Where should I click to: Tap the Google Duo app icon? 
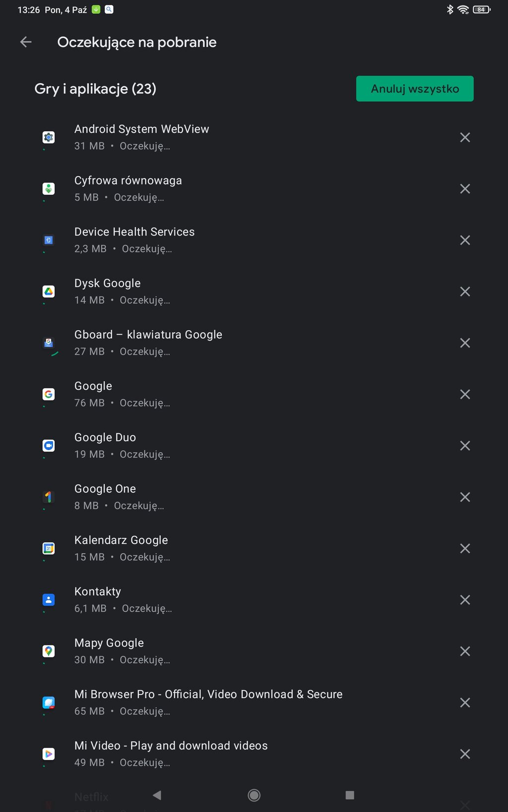pyautogui.click(x=49, y=446)
